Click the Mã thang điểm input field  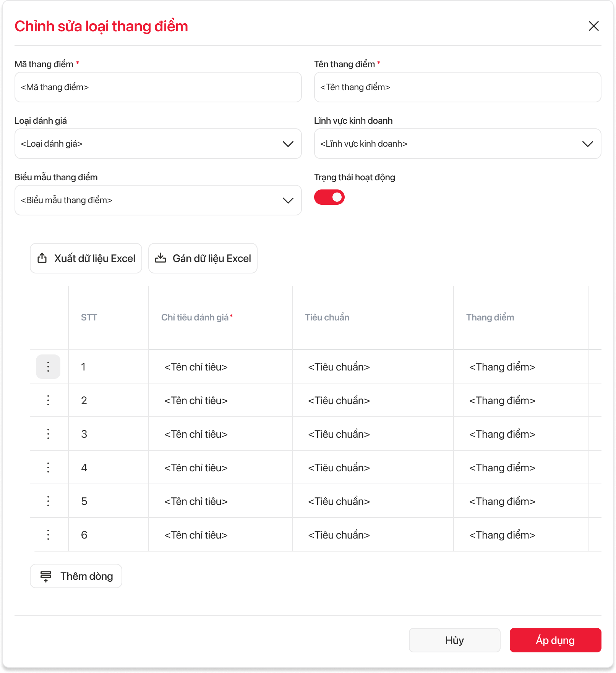click(158, 87)
